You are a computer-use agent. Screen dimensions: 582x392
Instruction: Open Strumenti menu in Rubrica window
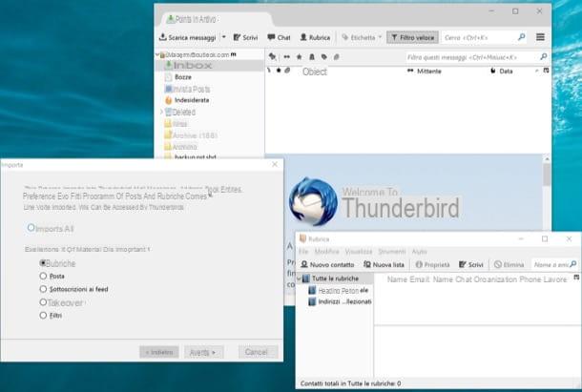pos(391,252)
